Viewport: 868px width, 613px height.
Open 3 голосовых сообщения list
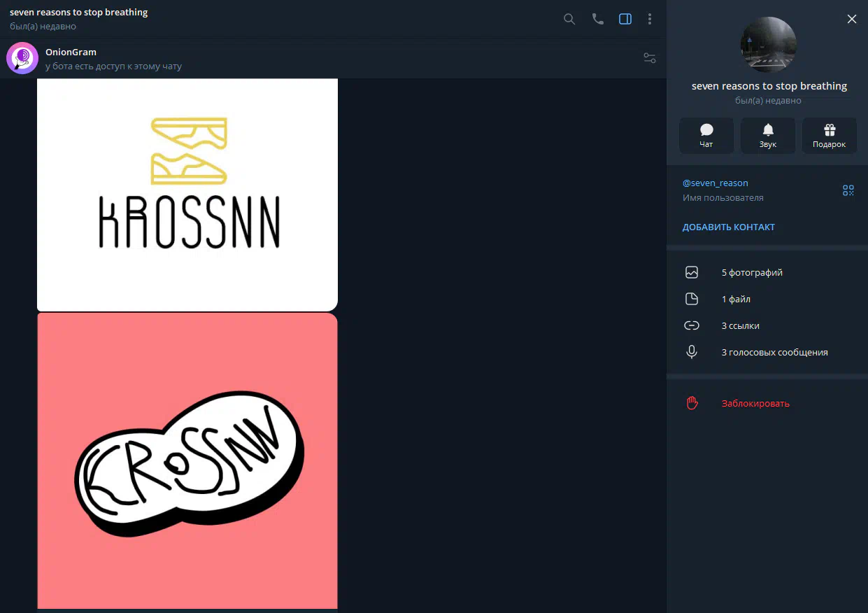pos(774,353)
